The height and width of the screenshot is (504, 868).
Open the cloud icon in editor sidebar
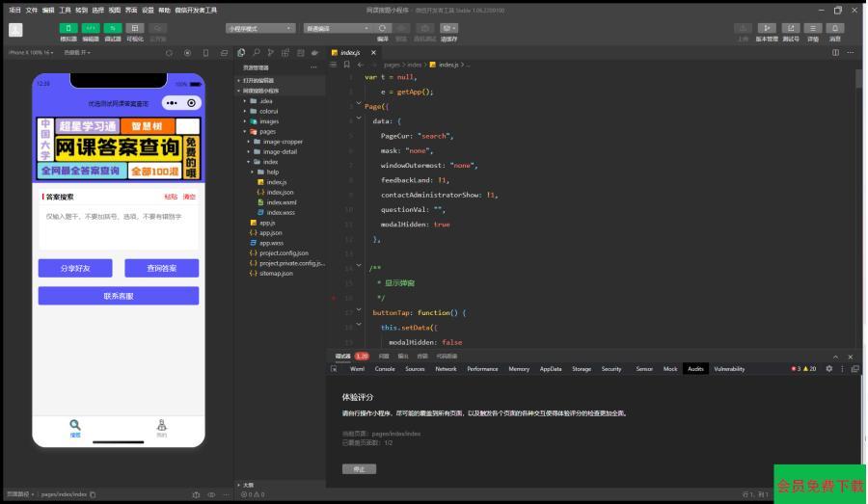point(315,53)
